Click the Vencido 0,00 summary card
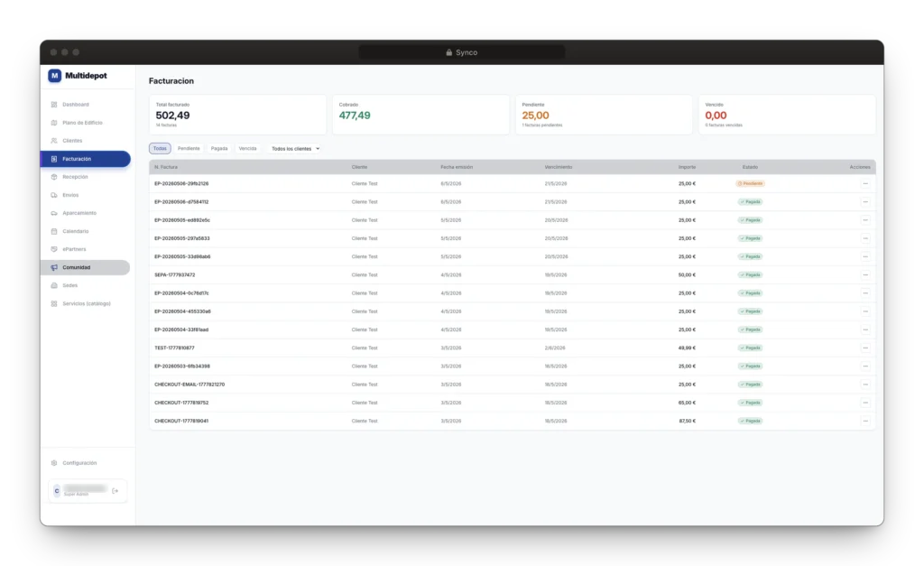Viewport: 924px width, 566px height. click(787, 115)
